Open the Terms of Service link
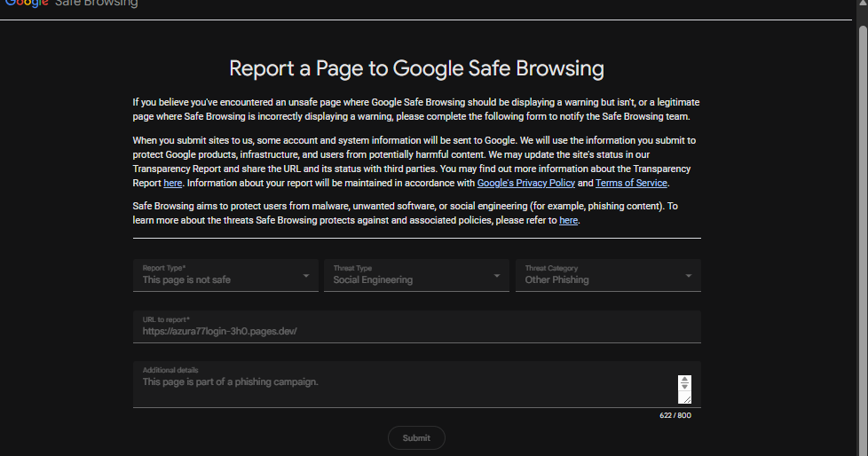 tap(631, 183)
